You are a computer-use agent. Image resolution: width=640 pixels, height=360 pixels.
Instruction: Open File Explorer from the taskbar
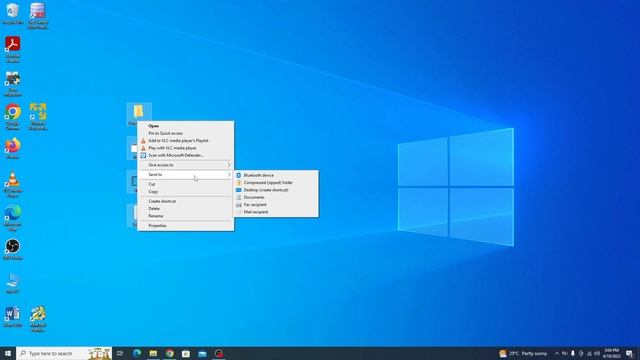coord(153,353)
